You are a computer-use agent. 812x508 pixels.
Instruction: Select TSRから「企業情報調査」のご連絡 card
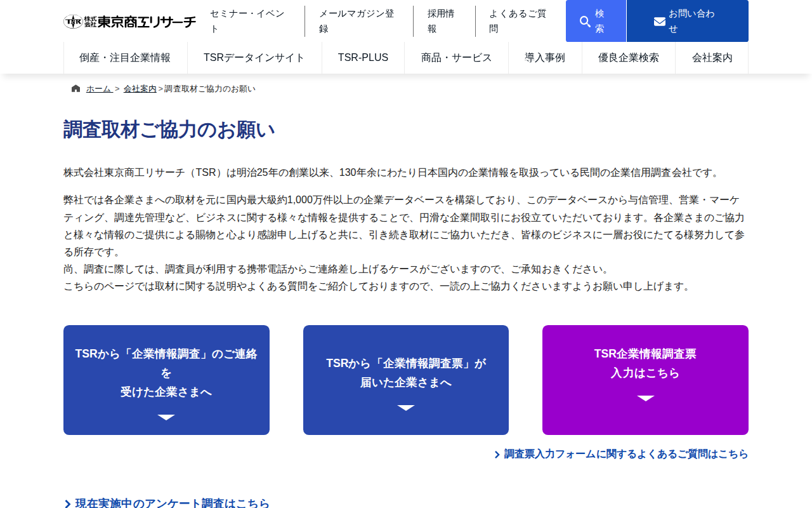click(166, 380)
